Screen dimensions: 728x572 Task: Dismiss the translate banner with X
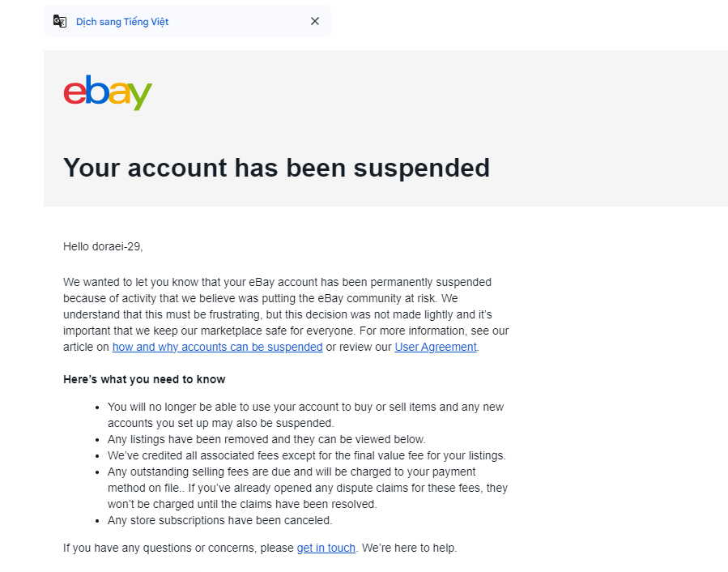pyautogui.click(x=315, y=21)
